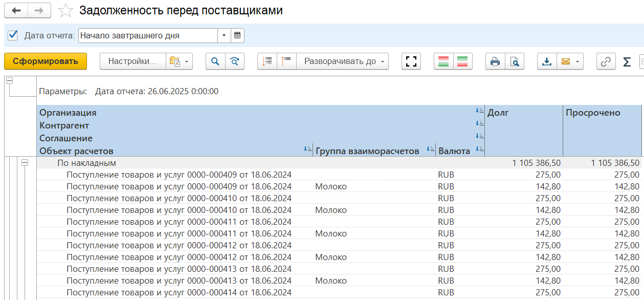Click the Find magnifier icon

pos(215,61)
